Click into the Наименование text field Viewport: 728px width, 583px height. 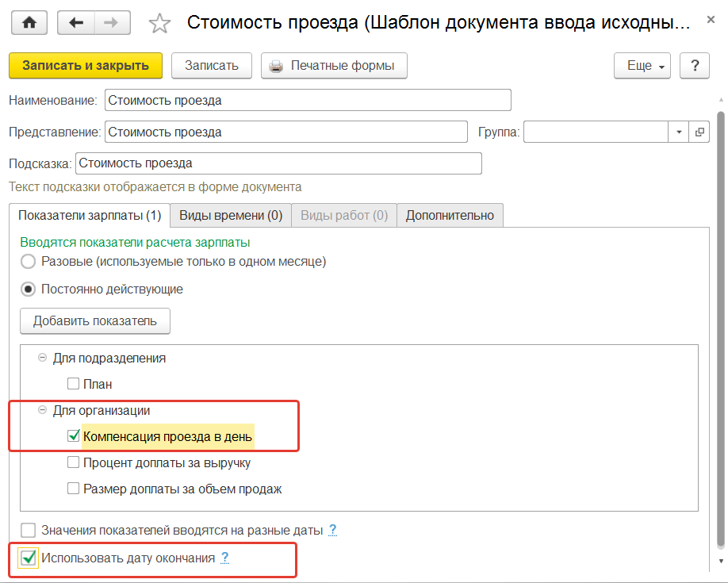307,101
